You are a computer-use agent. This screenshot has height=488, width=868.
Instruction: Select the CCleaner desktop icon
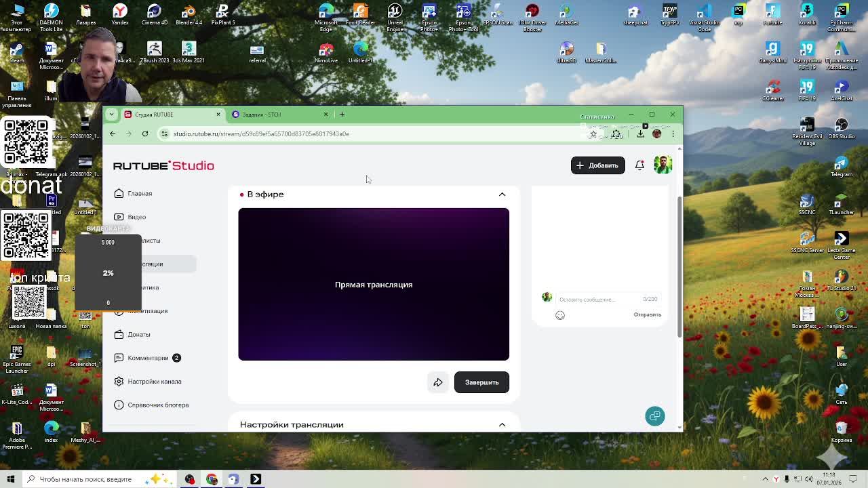coord(772,89)
